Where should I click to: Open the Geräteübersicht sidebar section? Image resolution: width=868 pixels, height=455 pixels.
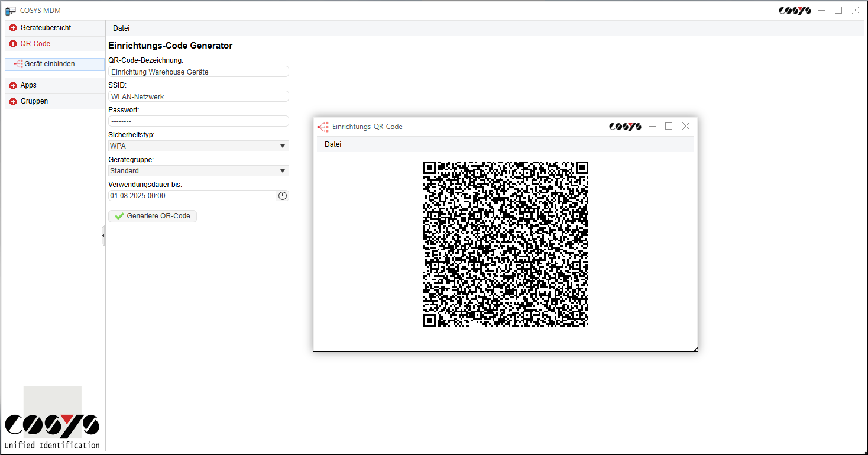54,28
